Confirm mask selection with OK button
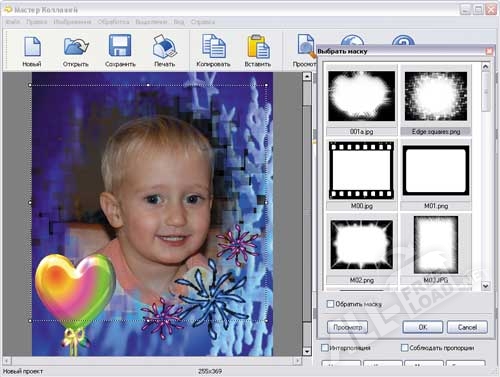The width and height of the screenshot is (500, 377). [423, 327]
